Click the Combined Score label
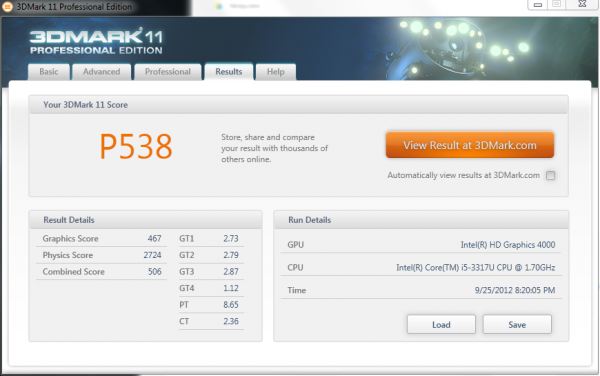 [x=73, y=271]
